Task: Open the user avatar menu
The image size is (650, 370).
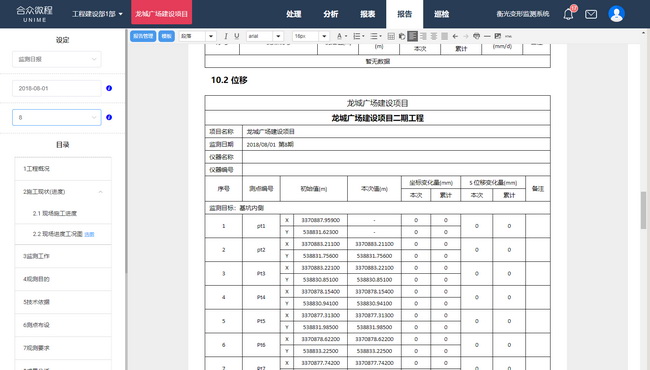Action: [616, 14]
